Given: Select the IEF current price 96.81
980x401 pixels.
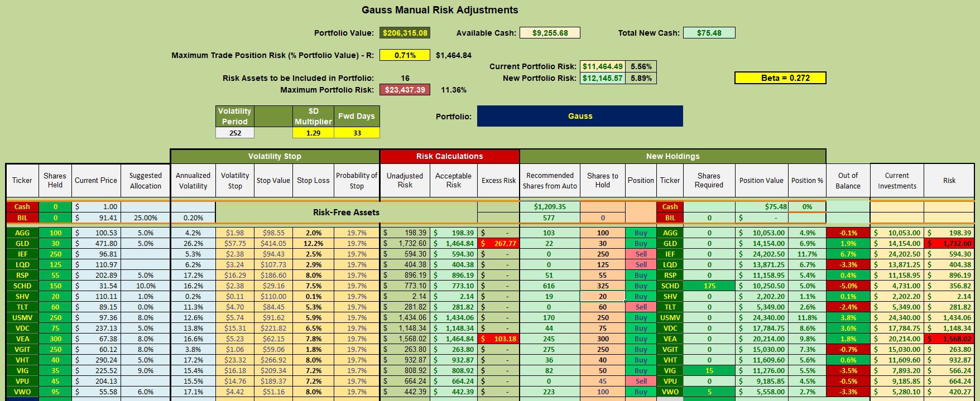Looking at the screenshot, I should coord(96,254).
